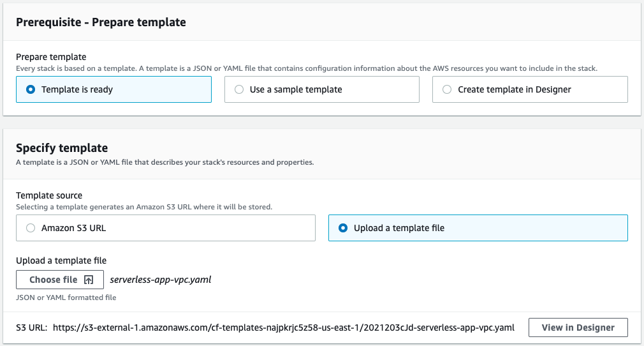644x346 pixels.
Task: Click the Choose file button
Action: 60,280
